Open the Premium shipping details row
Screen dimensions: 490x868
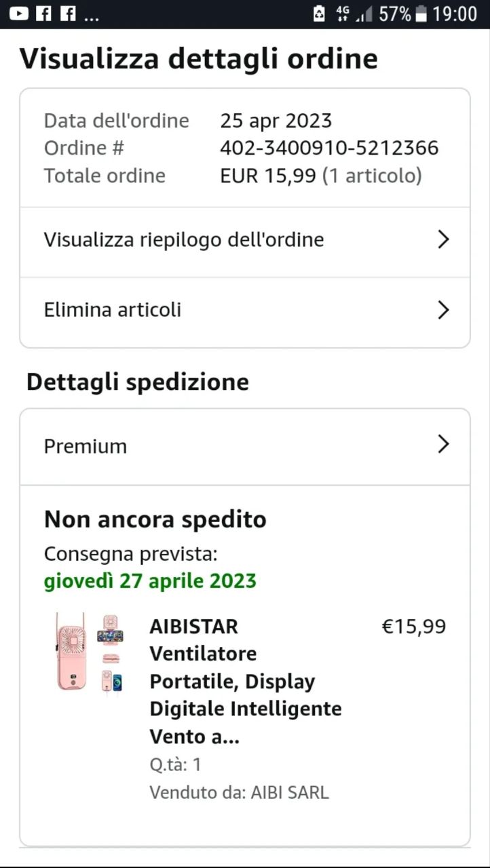86,446
